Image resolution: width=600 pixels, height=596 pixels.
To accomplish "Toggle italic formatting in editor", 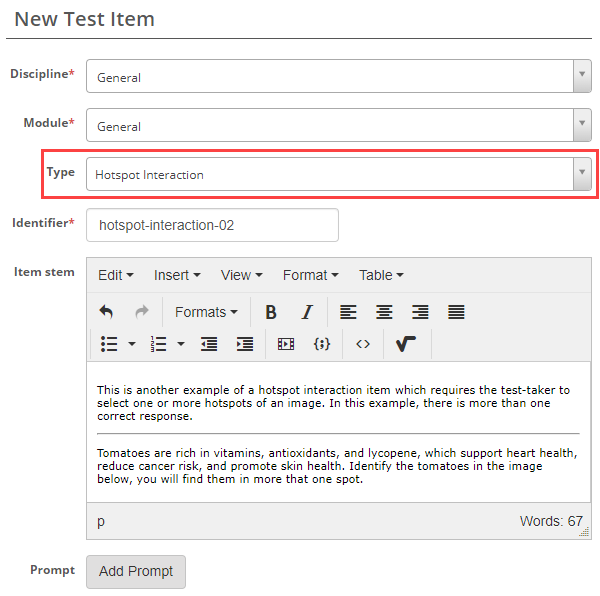I will point(307,312).
